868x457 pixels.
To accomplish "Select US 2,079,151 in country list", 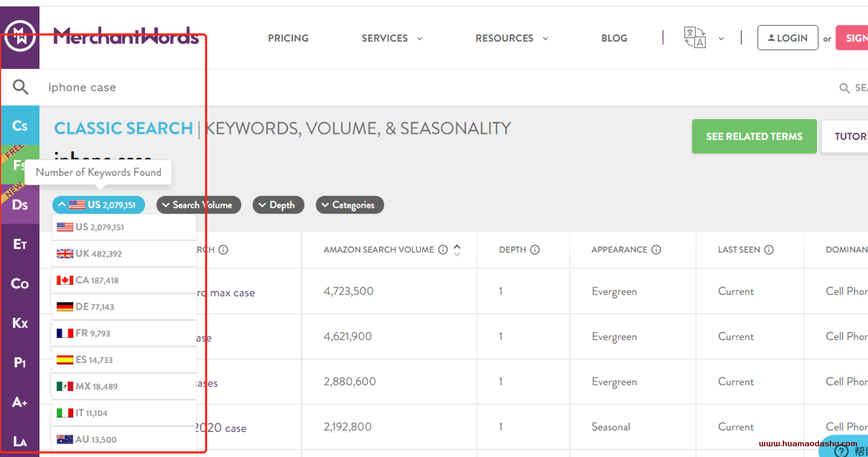I will (x=124, y=227).
